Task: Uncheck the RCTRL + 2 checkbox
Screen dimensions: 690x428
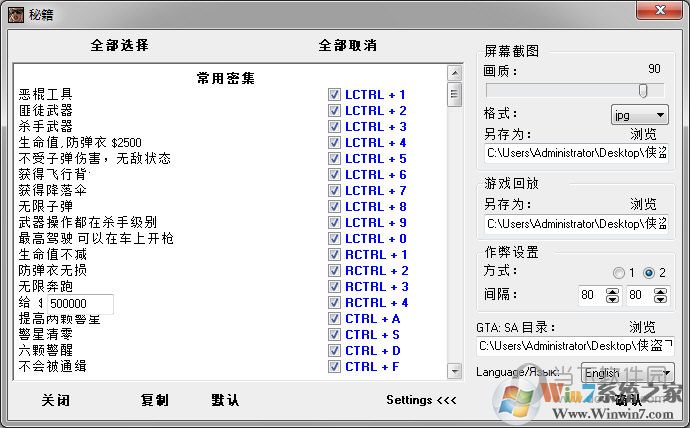Action: click(334, 271)
